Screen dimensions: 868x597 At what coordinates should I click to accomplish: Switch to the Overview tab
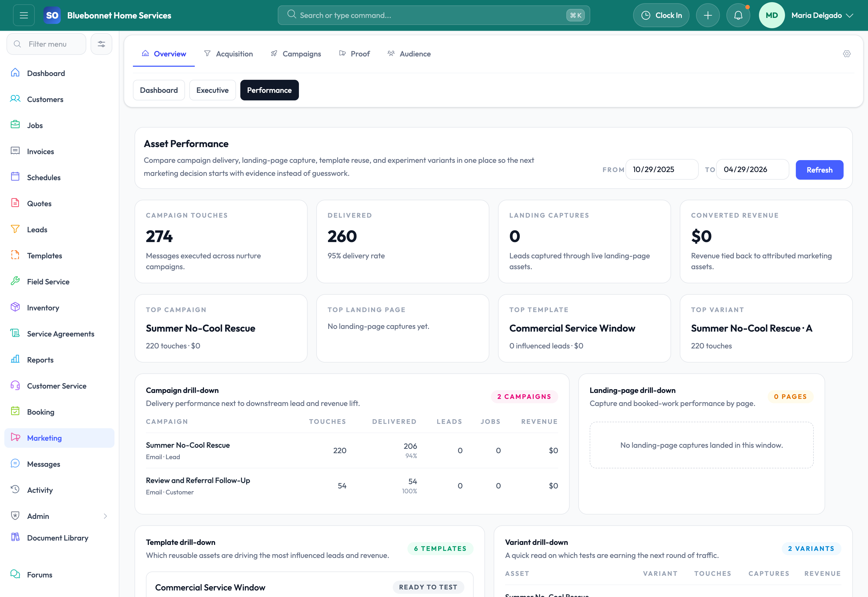coord(164,54)
